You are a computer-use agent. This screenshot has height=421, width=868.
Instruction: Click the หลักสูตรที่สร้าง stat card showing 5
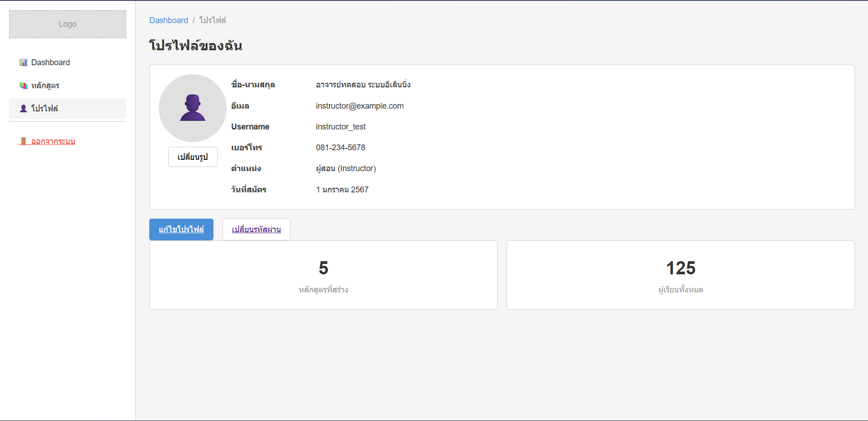click(x=323, y=275)
